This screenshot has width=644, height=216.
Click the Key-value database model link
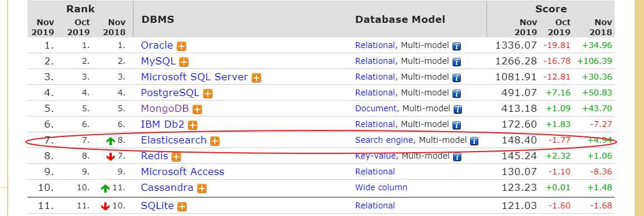375,156
